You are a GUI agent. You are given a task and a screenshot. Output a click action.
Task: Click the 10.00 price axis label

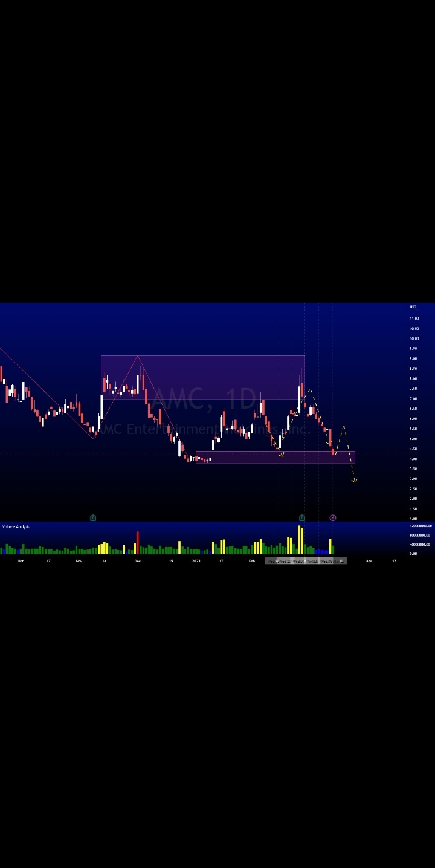click(x=414, y=338)
